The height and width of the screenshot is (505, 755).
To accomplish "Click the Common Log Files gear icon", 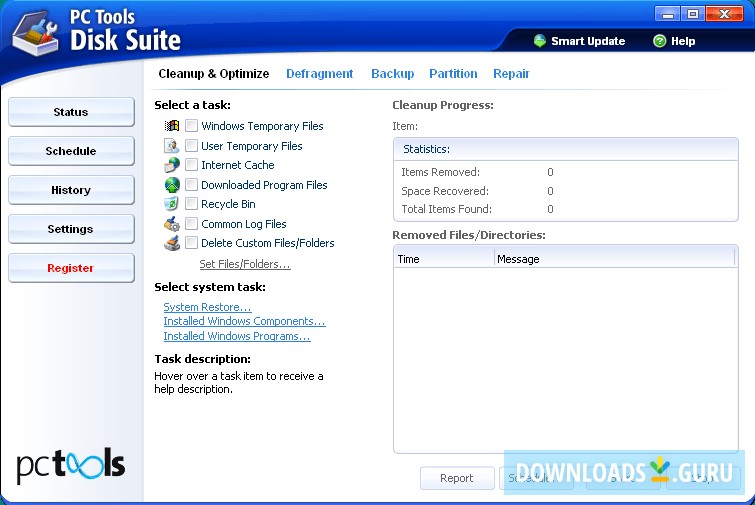I will [x=171, y=224].
